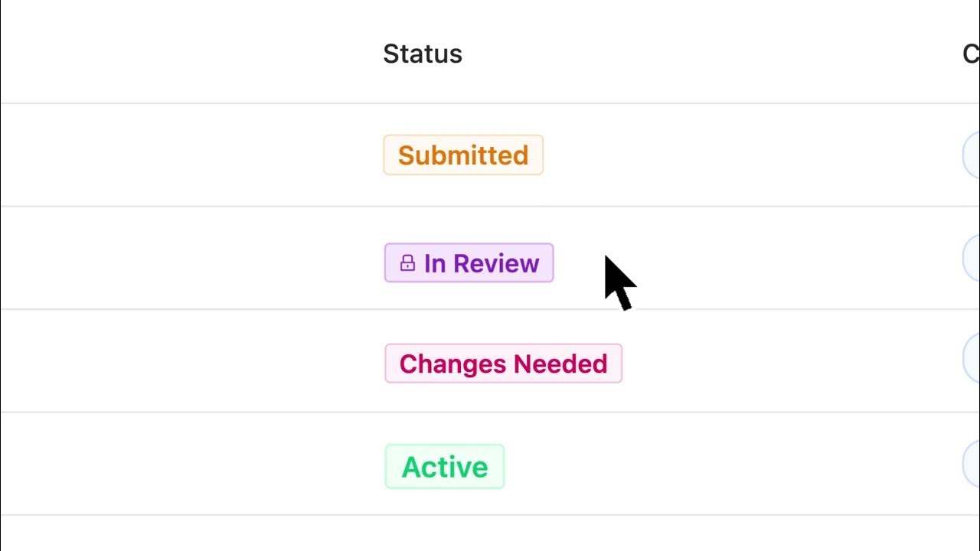Click the cut-off column header beside Status

point(971,54)
